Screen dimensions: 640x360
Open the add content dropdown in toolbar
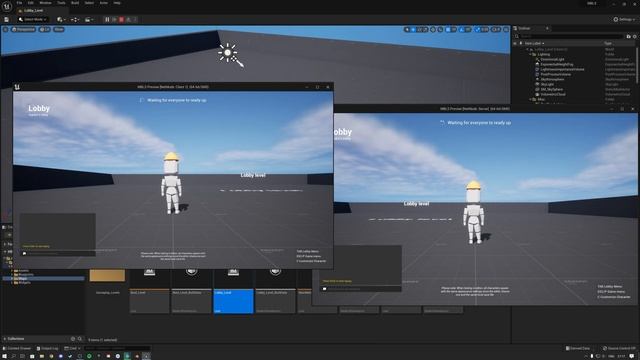(x=61, y=20)
